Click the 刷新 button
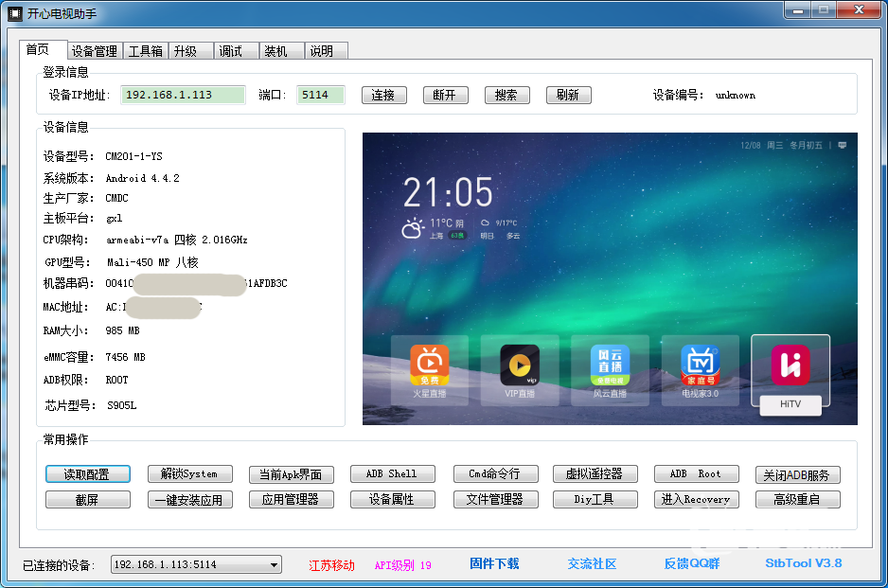 click(x=569, y=96)
